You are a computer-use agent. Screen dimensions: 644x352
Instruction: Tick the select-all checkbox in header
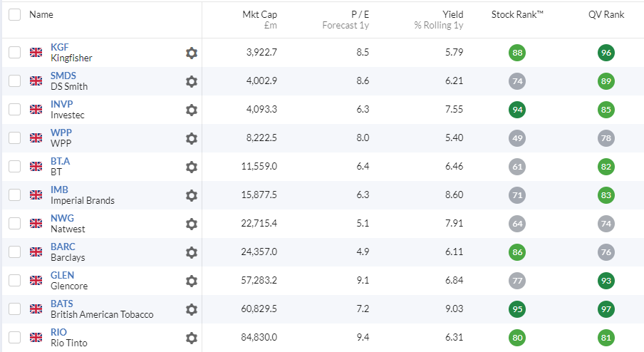[x=15, y=14]
